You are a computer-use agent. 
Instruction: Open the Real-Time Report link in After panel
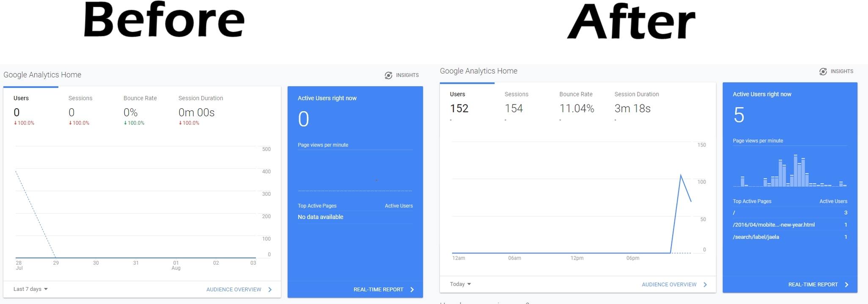tap(813, 285)
